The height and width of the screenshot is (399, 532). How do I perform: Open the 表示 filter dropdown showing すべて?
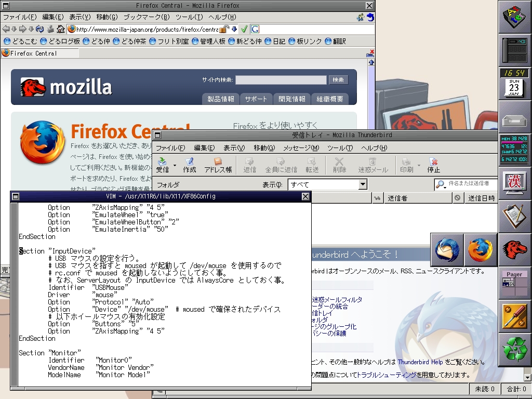pyautogui.click(x=328, y=184)
